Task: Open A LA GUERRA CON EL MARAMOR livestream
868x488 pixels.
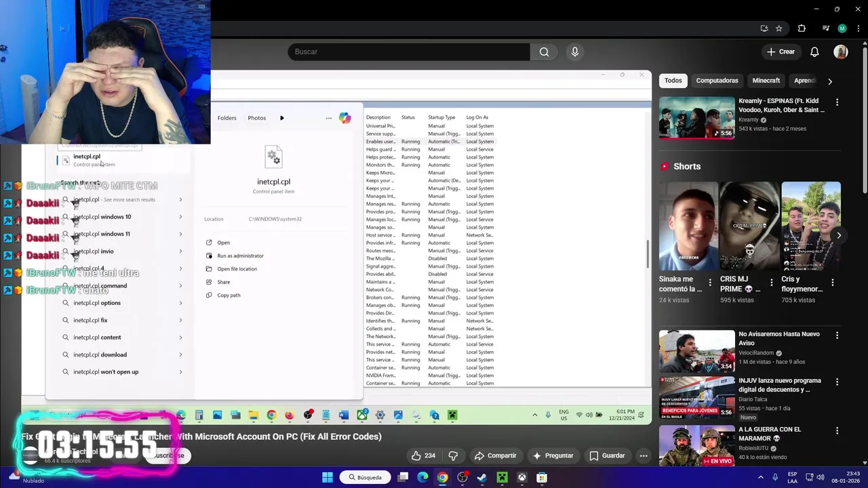Action: click(x=696, y=445)
